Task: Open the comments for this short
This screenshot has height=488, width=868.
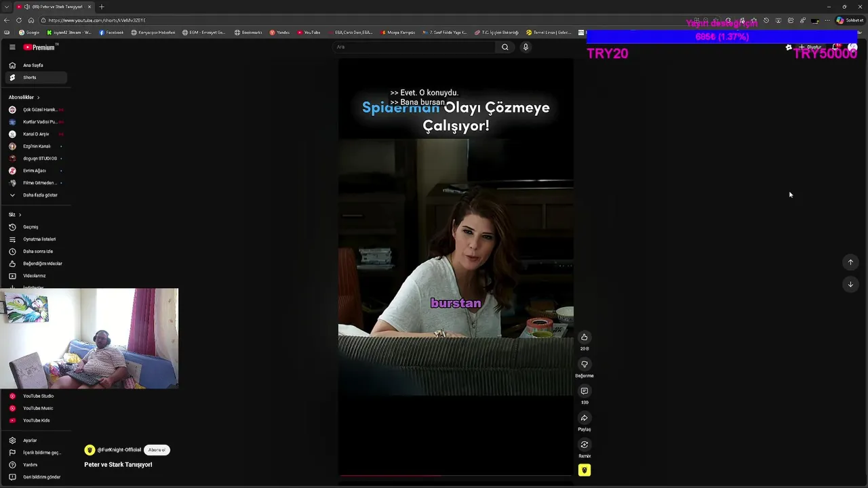Action: (584, 391)
